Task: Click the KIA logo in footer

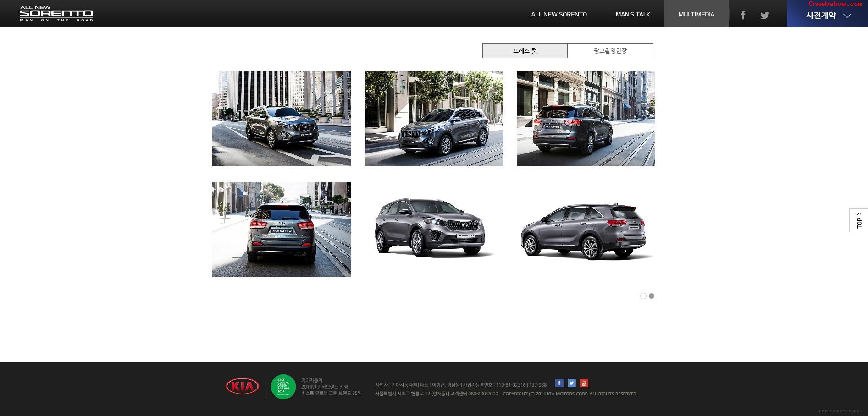Action: pos(242,386)
